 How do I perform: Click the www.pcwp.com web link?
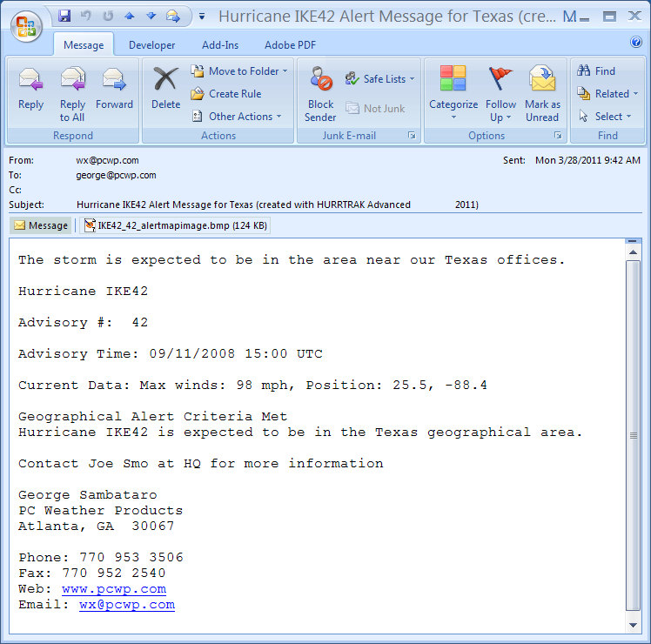coord(114,589)
